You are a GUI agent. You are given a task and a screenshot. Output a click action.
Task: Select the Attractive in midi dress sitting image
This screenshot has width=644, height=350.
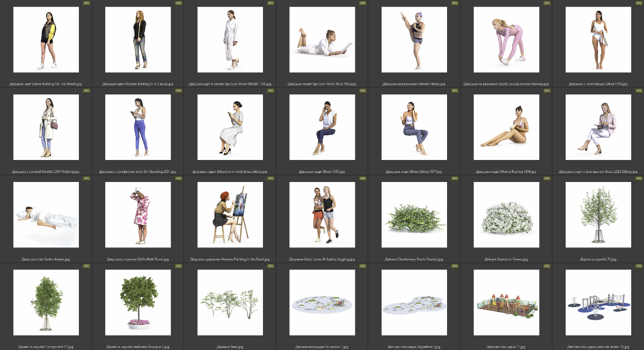[x=230, y=127]
